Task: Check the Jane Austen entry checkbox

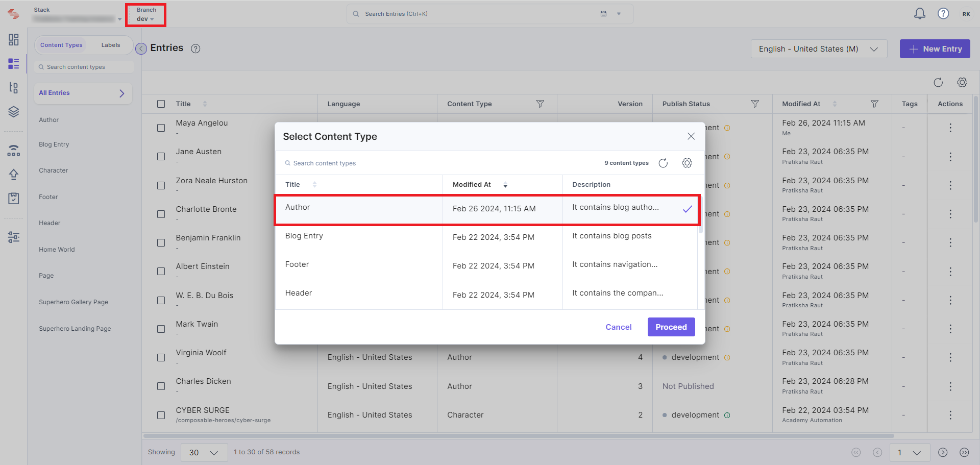Action: [x=161, y=156]
